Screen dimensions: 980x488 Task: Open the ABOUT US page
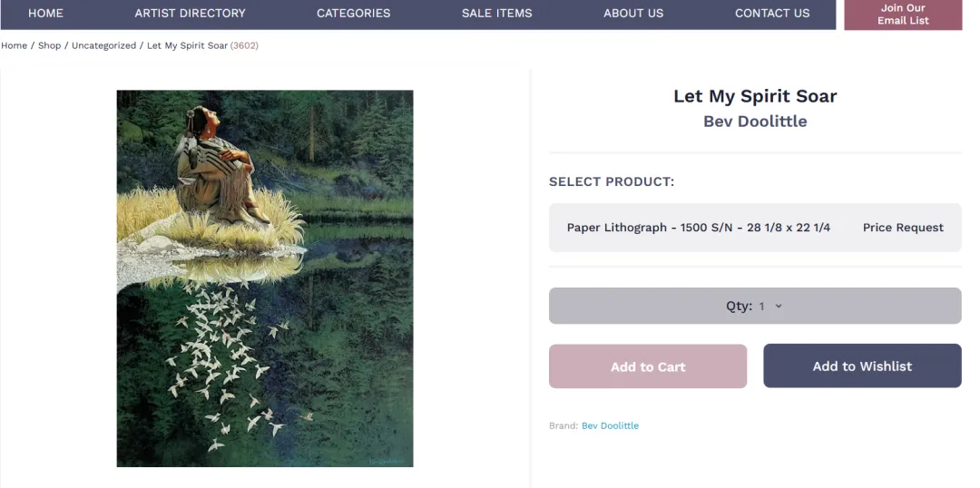click(633, 14)
